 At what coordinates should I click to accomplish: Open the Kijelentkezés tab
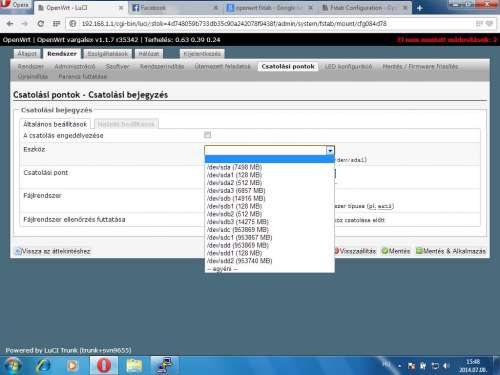(202, 54)
